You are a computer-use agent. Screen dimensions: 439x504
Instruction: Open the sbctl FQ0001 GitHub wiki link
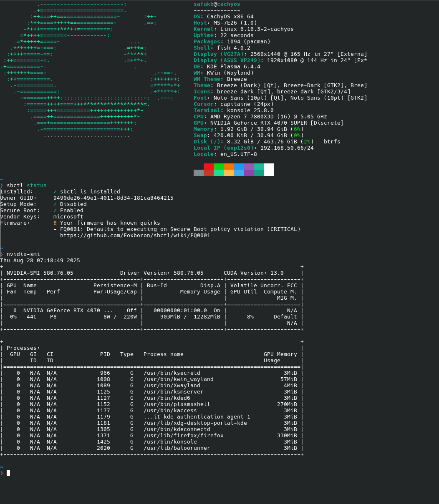(135, 236)
